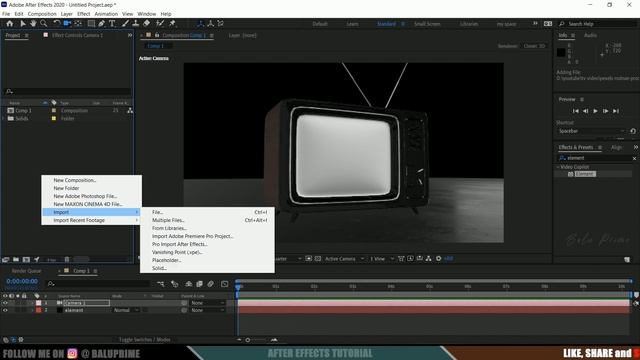Viewport: 640px width, 360px height.
Task: Enable Motion Blur switch in timeline
Action: point(211,284)
